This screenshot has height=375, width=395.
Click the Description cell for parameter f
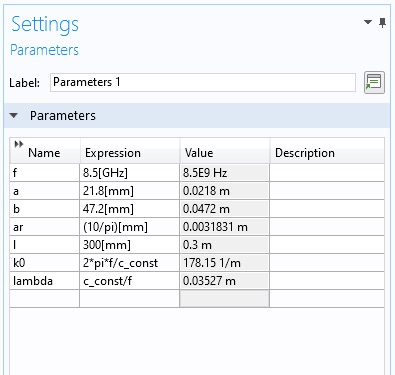pos(327,173)
